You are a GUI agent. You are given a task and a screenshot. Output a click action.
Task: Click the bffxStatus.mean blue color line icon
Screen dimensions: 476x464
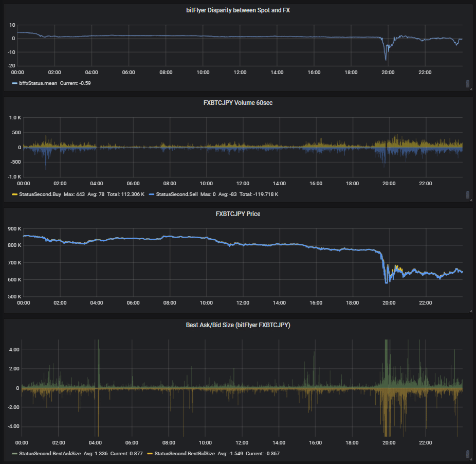[14, 83]
